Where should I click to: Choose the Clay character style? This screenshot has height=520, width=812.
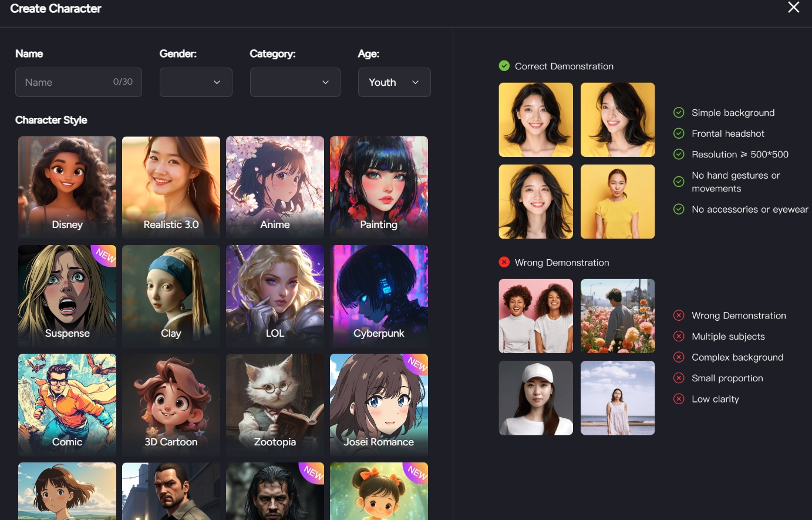tap(171, 295)
